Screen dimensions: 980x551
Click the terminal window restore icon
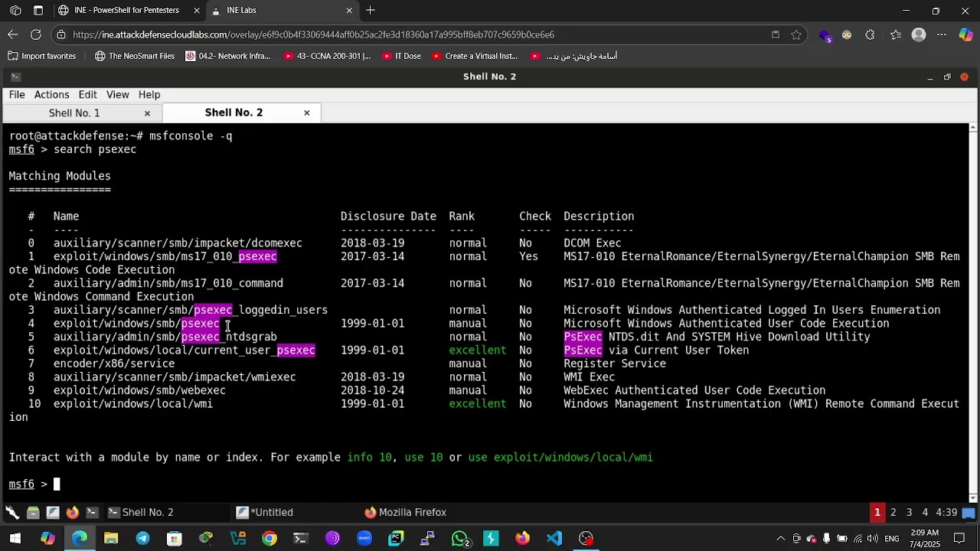tap(947, 77)
